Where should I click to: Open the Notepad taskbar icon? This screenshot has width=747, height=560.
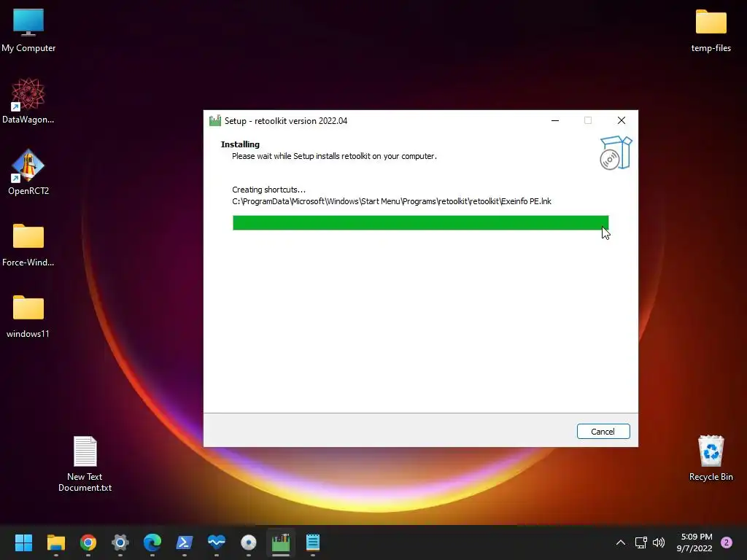[313, 542]
